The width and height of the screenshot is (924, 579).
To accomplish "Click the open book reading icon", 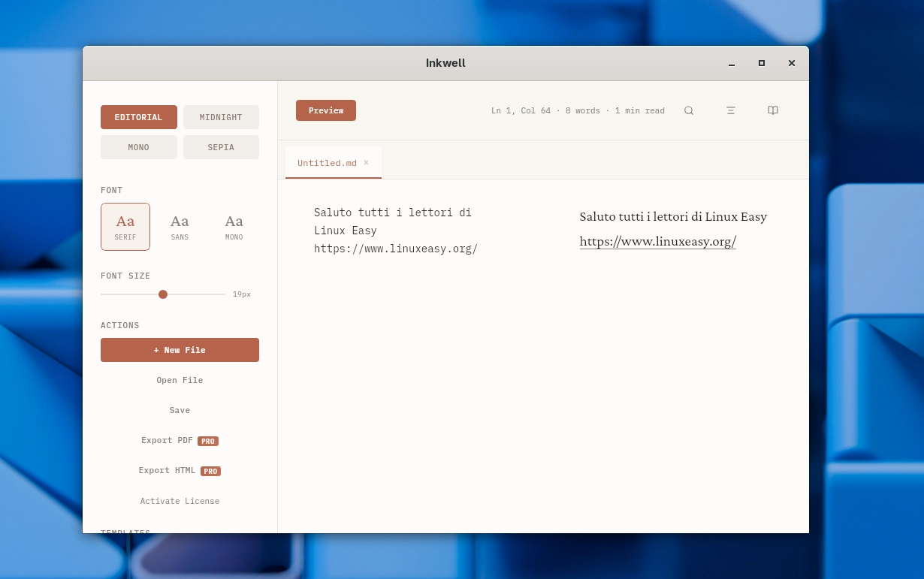I will (772, 110).
